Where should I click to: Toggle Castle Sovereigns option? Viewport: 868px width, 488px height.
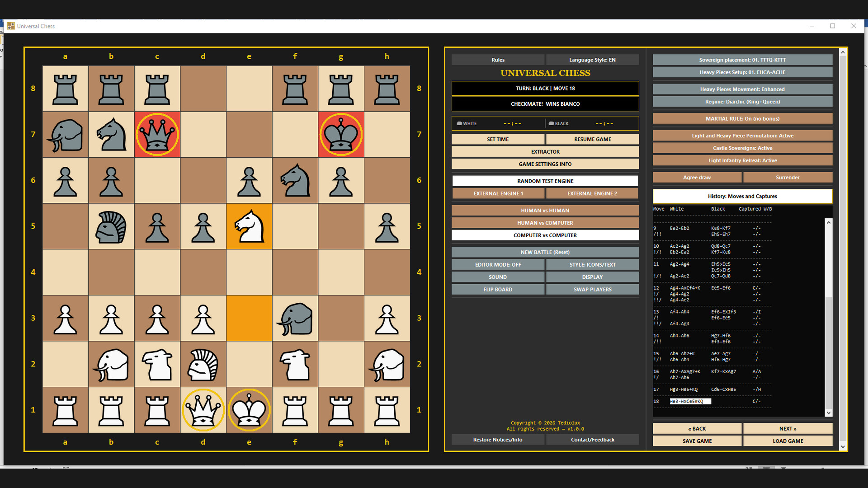pyautogui.click(x=742, y=148)
